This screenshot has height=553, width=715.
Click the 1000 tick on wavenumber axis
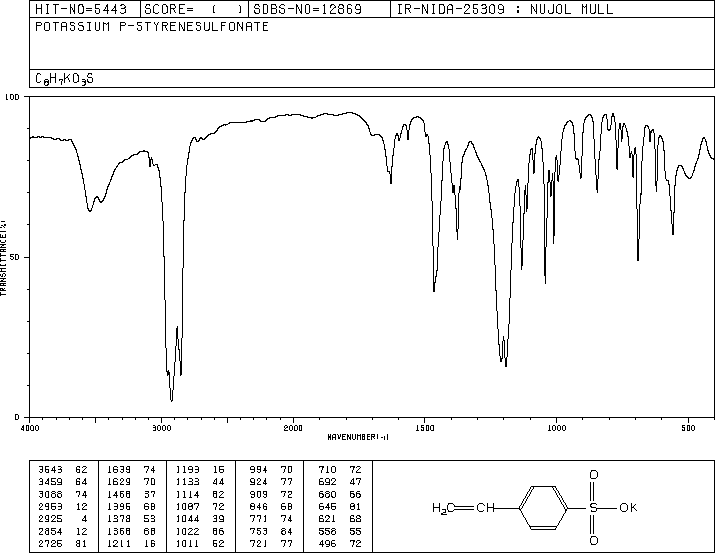[x=556, y=428]
